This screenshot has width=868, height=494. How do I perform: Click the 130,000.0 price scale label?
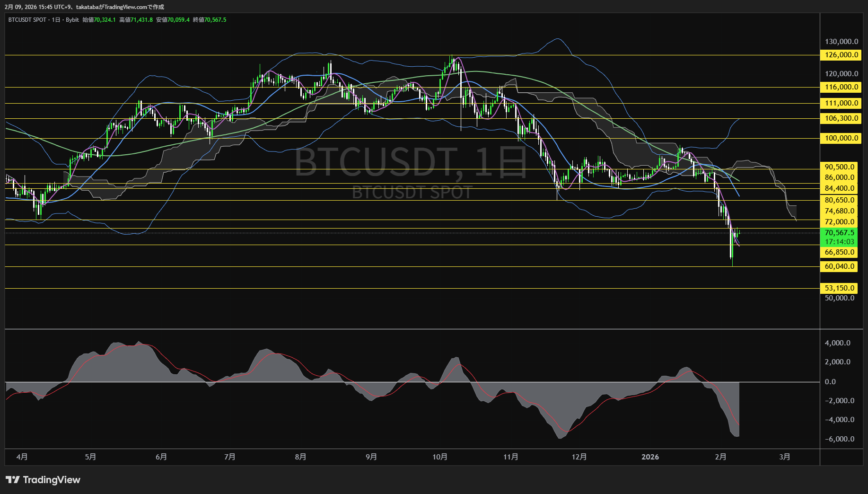[x=841, y=42]
